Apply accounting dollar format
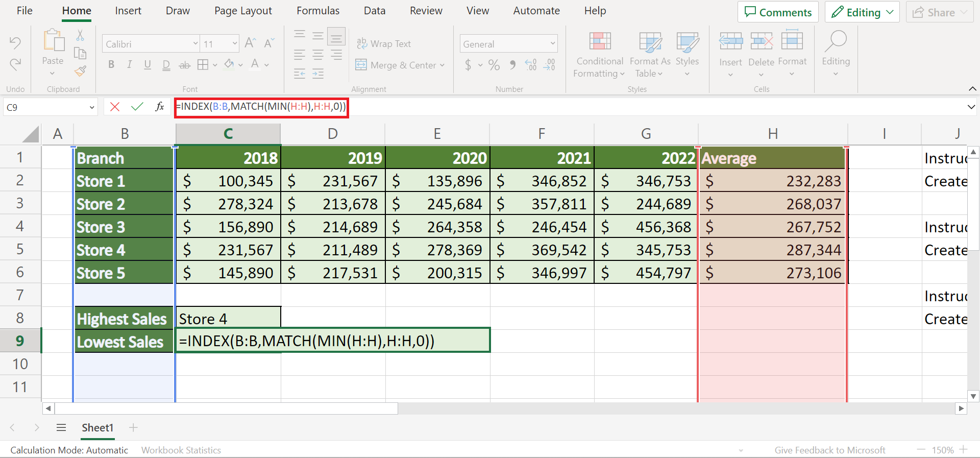The width and height of the screenshot is (980, 458). tap(468, 65)
